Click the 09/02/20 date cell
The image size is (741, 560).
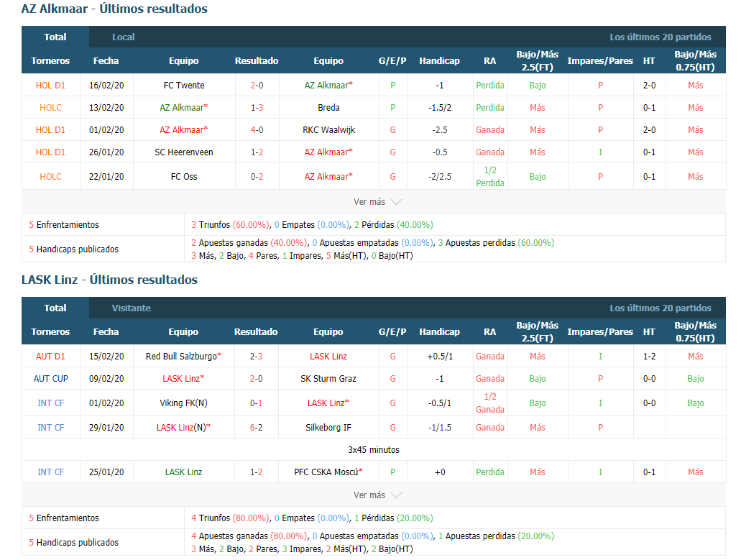tap(106, 379)
